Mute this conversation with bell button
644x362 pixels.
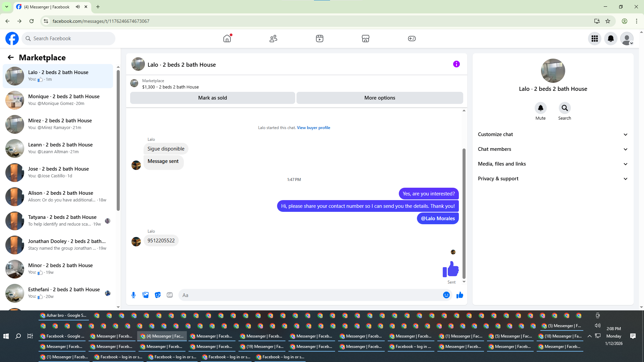click(x=540, y=108)
